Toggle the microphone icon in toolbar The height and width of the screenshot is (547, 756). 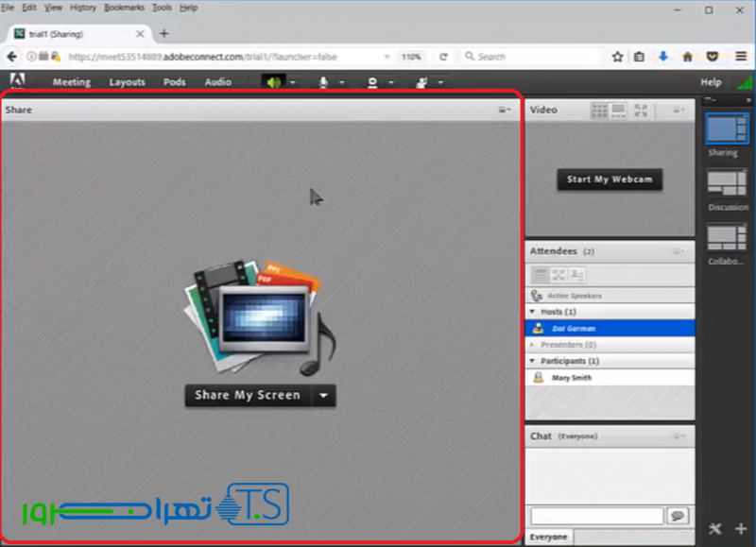pyautogui.click(x=323, y=82)
